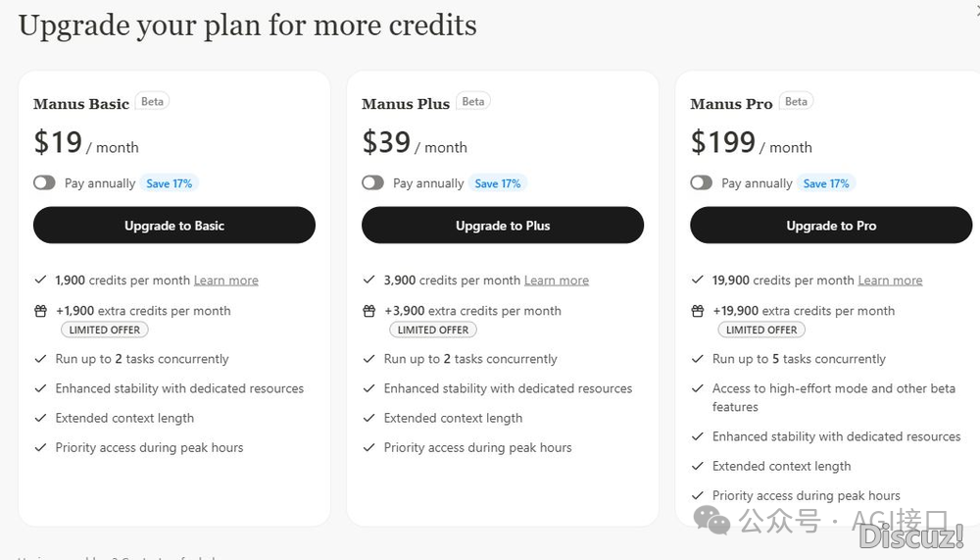Enable Pay annually toggle for Manus Basic
This screenshot has height=560, width=980.
44,183
